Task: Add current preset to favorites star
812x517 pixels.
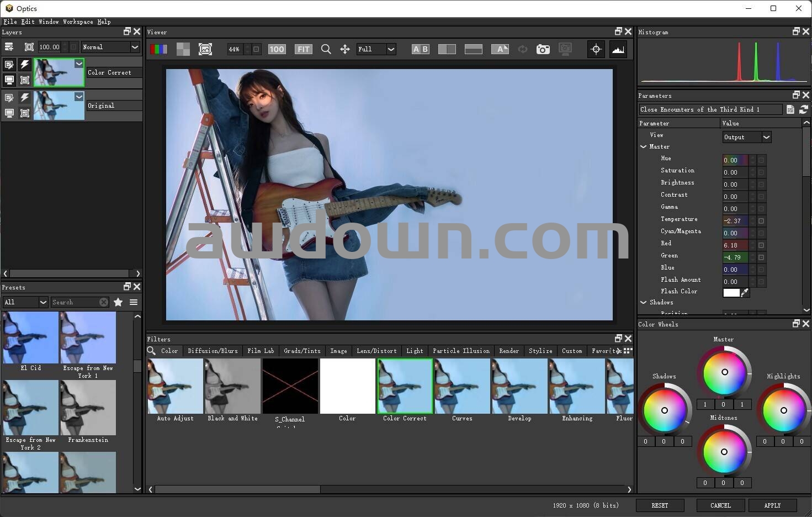Action: pos(118,302)
